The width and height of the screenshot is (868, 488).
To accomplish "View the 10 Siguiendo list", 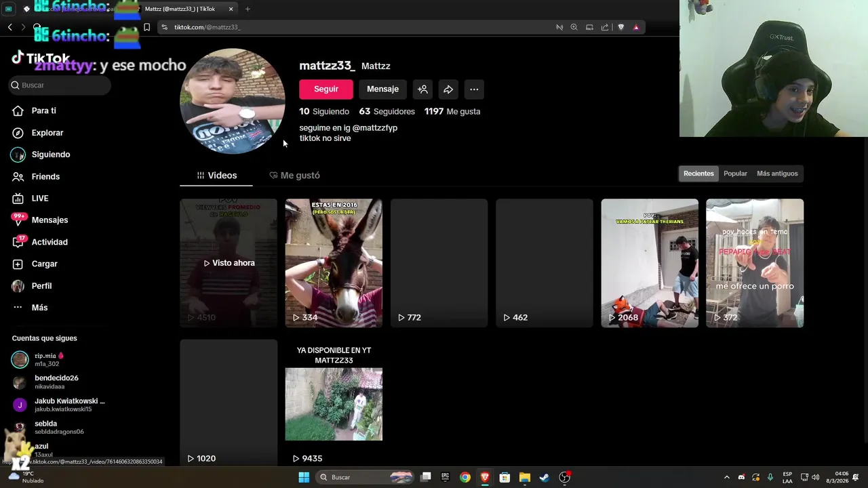I will [324, 111].
